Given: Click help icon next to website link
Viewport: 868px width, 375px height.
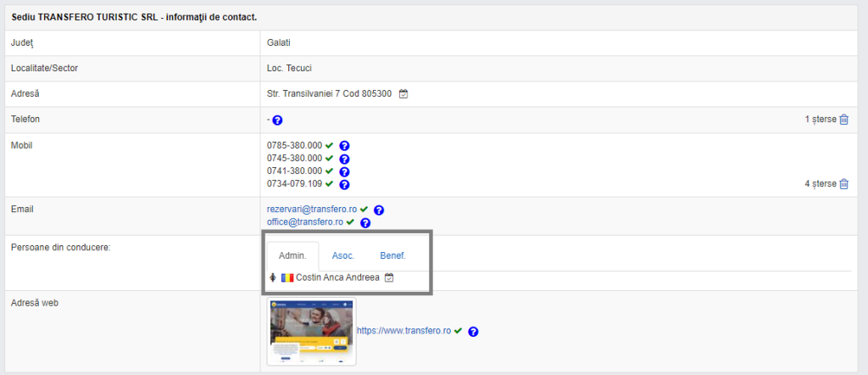Looking at the screenshot, I should pyautogui.click(x=473, y=332).
